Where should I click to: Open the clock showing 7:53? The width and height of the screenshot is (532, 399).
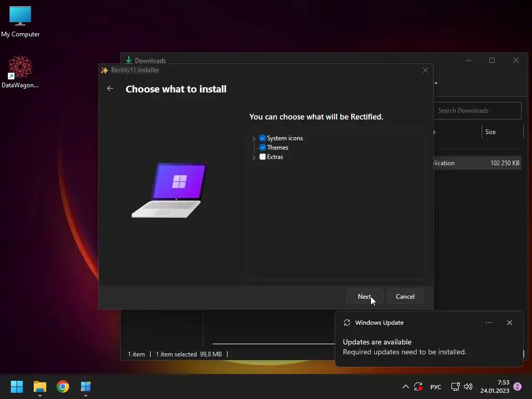point(495,387)
